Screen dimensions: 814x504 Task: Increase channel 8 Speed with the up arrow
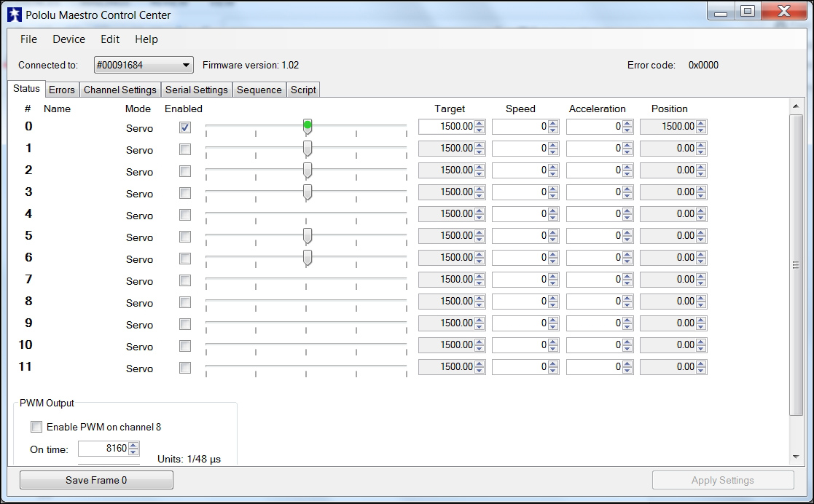553,298
